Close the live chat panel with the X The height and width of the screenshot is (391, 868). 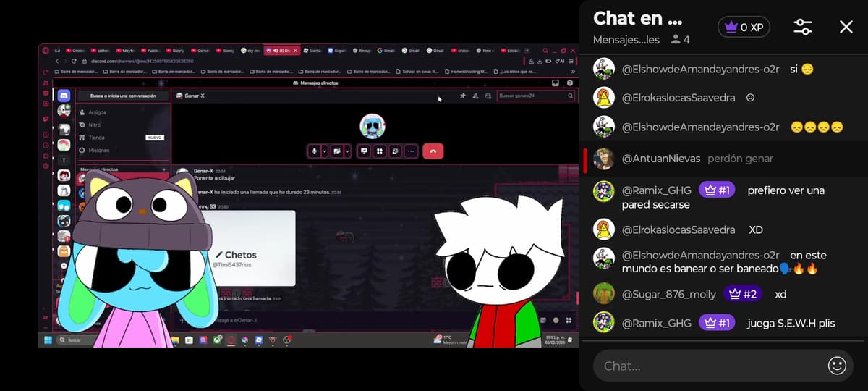click(x=846, y=27)
